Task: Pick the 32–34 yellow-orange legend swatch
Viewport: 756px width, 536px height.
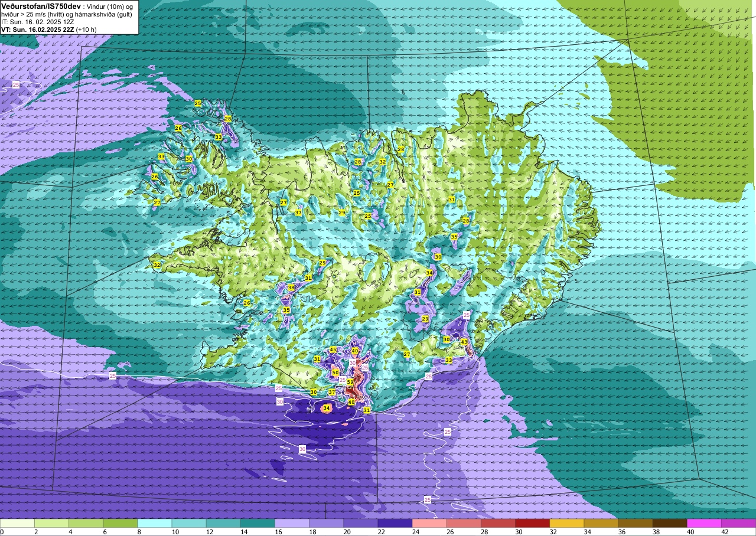Action: (567, 523)
